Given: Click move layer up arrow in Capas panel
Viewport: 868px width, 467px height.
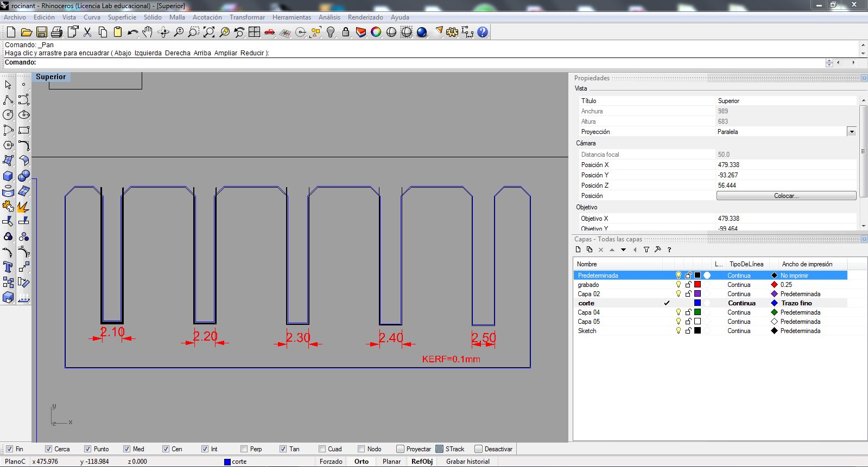Looking at the screenshot, I should pyautogui.click(x=612, y=250).
